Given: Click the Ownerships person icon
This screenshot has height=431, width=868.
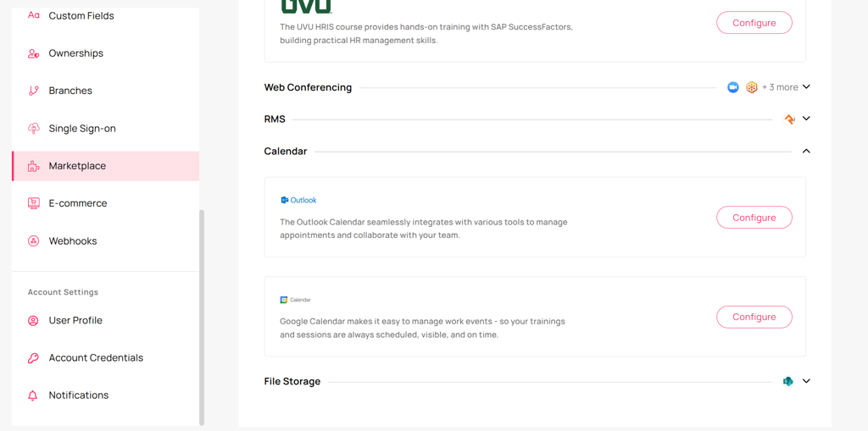Looking at the screenshot, I should (34, 53).
